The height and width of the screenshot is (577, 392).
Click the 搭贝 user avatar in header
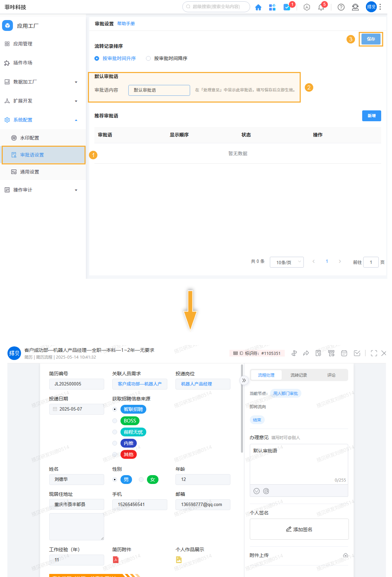[x=371, y=7]
